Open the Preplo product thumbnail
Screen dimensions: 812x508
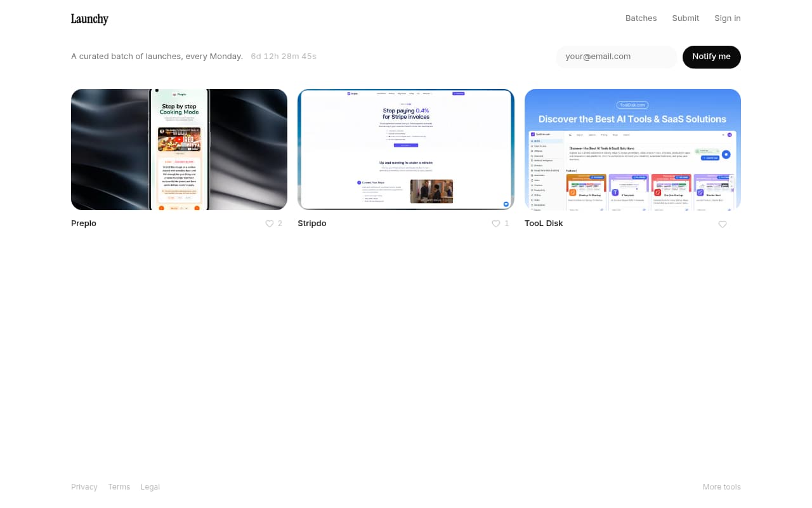pos(179,149)
